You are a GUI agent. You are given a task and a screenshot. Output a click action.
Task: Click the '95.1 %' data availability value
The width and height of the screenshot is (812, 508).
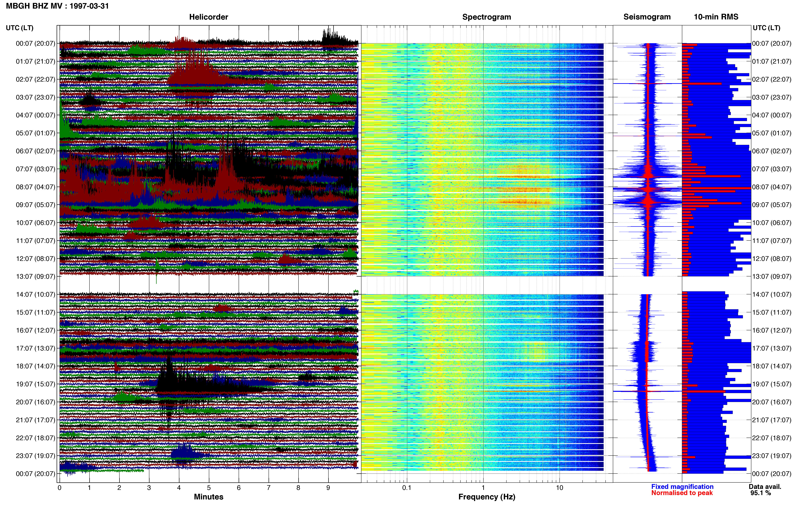pos(761,493)
